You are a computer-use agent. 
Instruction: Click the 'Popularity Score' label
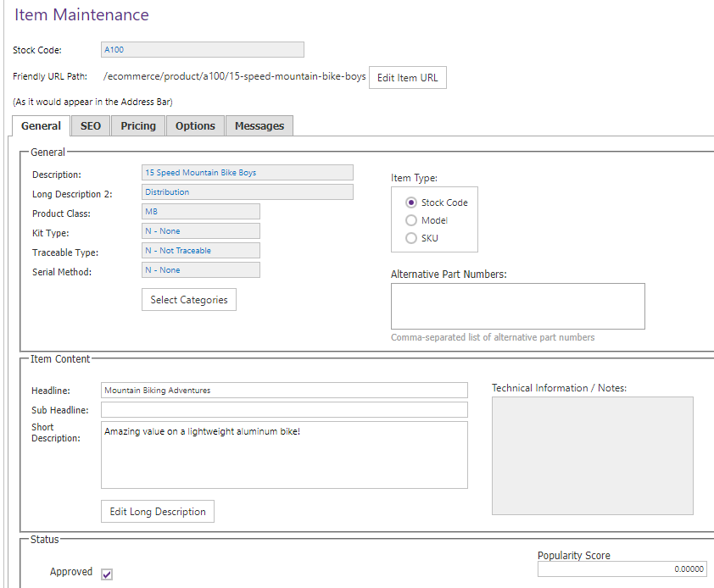(x=574, y=555)
